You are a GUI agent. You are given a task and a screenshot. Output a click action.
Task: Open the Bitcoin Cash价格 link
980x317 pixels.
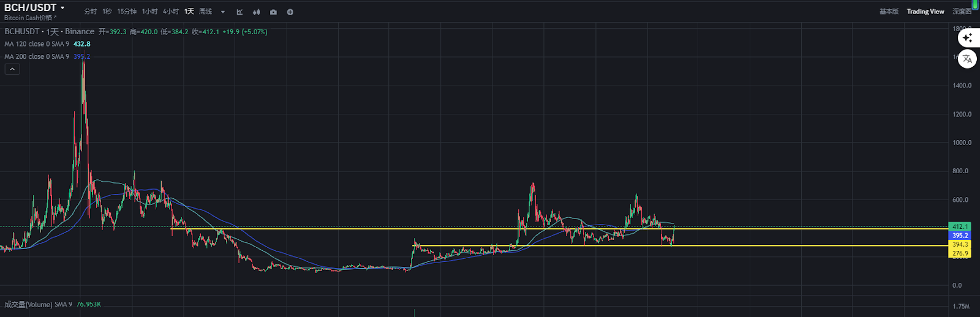point(30,18)
